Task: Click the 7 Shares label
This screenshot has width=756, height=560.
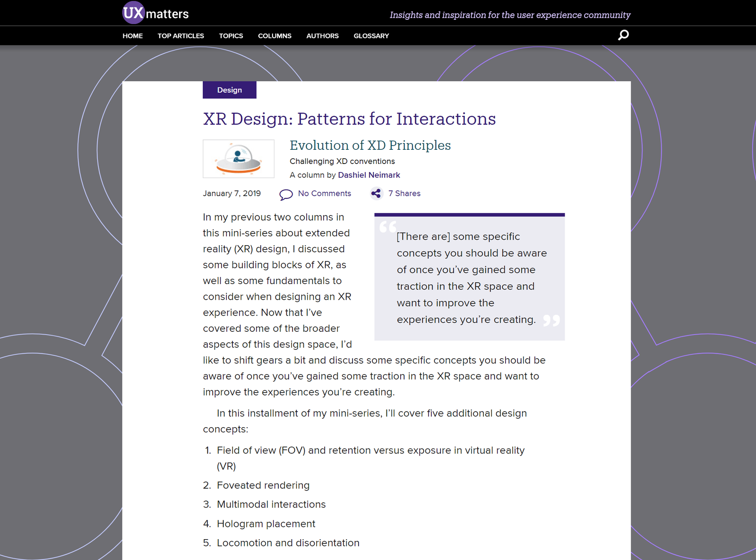Action: [404, 193]
